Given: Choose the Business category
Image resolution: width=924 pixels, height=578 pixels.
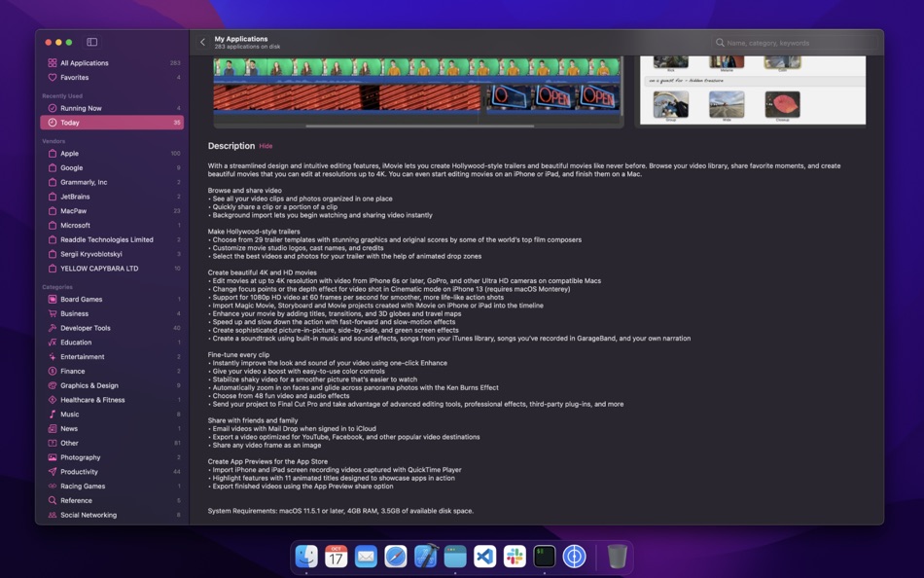Looking at the screenshot, I should 112,313.
